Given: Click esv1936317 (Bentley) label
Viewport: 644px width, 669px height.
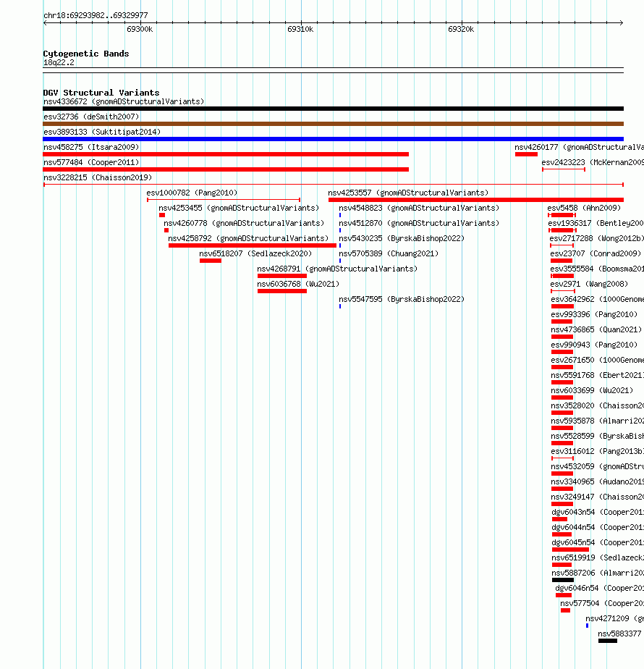Looking at the screenshot, I should [x=596, y=223].
